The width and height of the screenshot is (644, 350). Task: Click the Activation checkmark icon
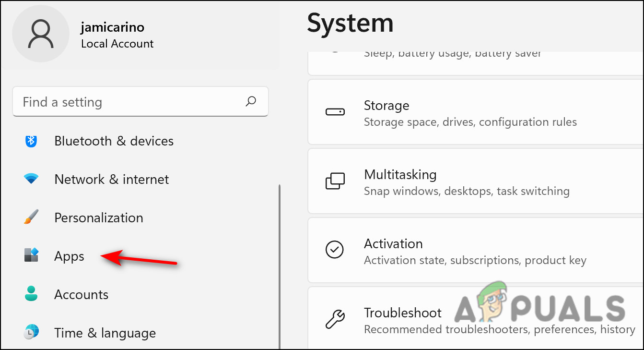click(335, 250)
